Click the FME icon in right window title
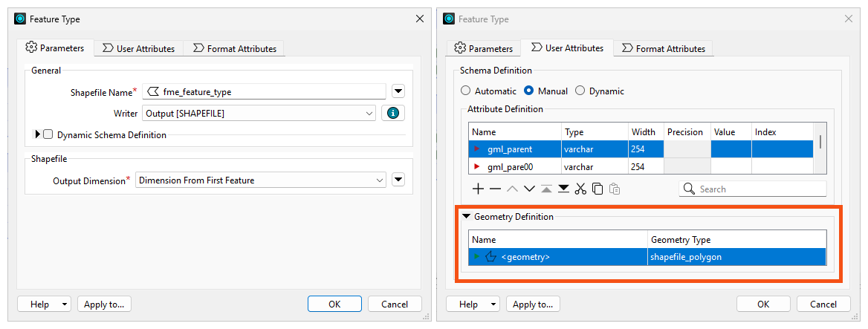868x329 pixels. 449,19
